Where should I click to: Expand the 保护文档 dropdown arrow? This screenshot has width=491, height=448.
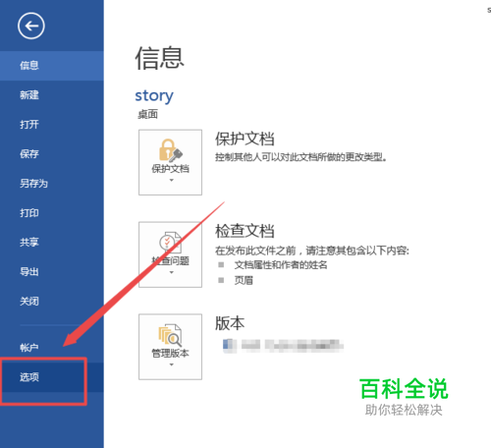[171, 180]
